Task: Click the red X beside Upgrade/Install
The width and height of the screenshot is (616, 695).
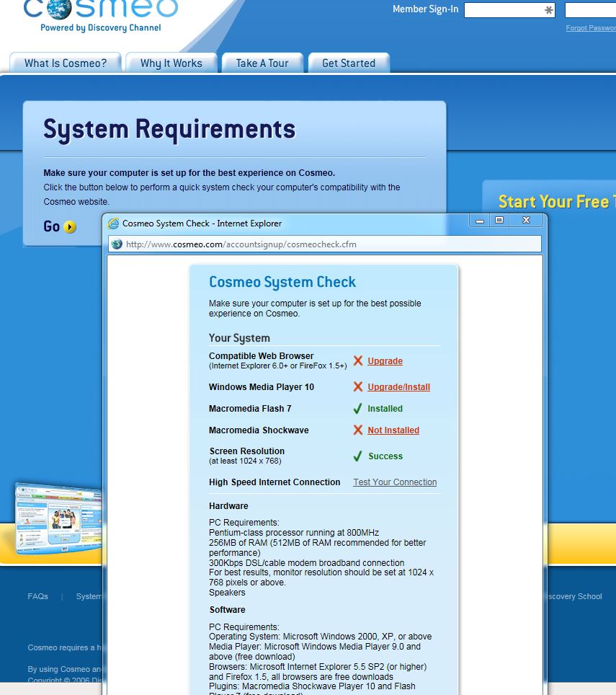Action: tap(358, 386)
